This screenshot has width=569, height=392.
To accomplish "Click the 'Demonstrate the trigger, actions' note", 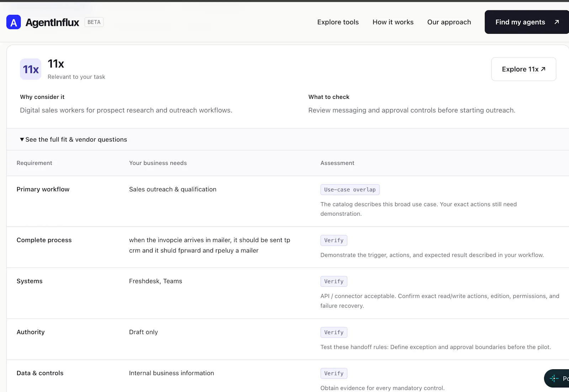I will tap(432, 255).
